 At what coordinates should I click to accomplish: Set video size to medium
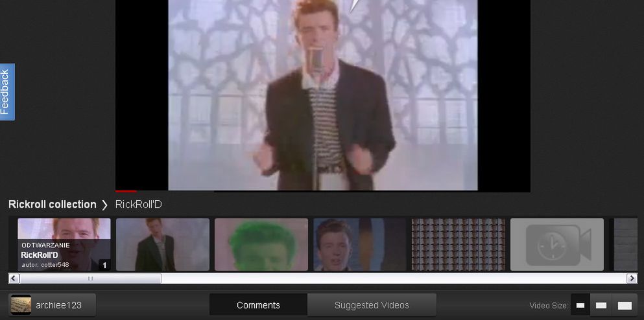click(601, 305)
